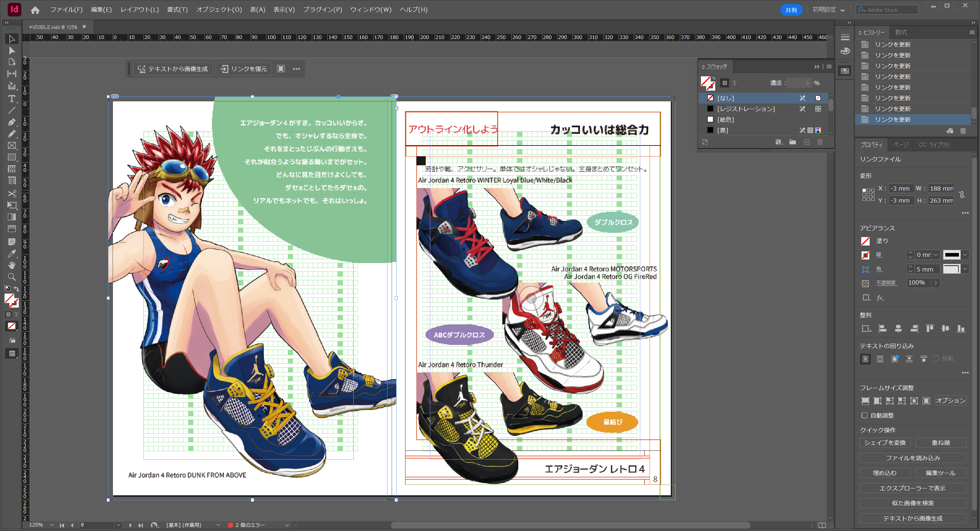
Task: Open the オブジェクト(O) menu
Action: click(219, 9)
